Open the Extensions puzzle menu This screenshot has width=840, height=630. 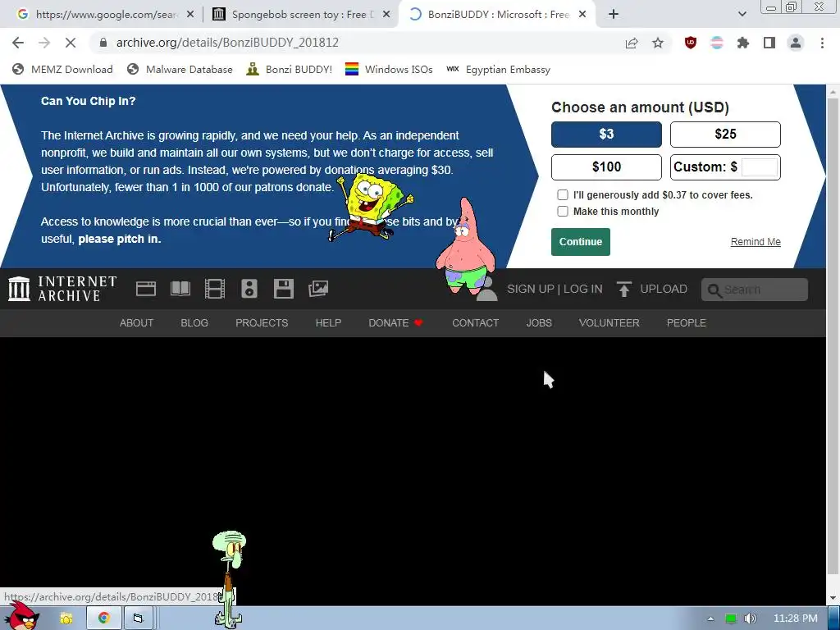click(743, 43)
